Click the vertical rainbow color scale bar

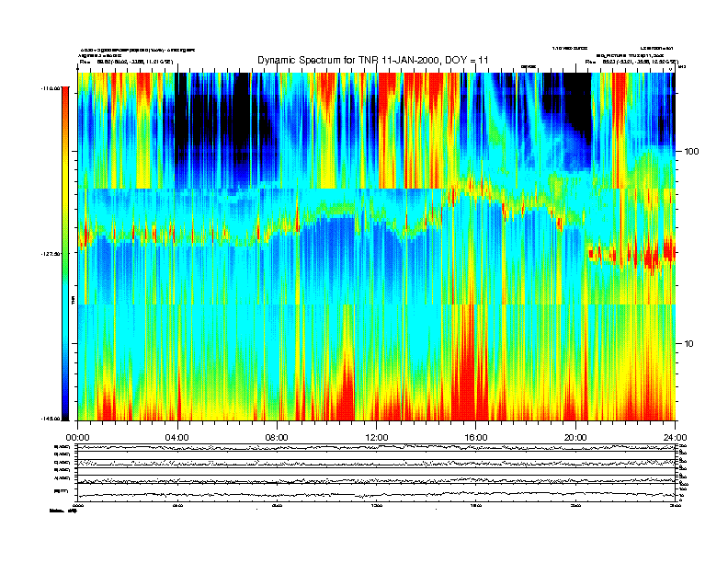65,253
